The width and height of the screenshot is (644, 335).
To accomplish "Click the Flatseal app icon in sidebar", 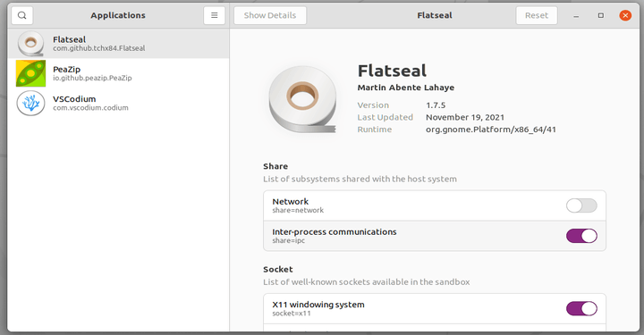I will 30,43.
